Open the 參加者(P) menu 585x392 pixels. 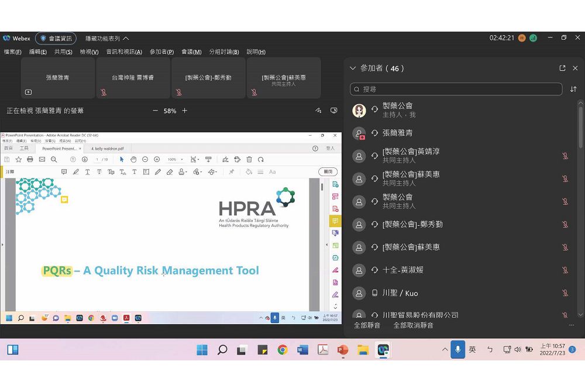[x=162, y=52]
